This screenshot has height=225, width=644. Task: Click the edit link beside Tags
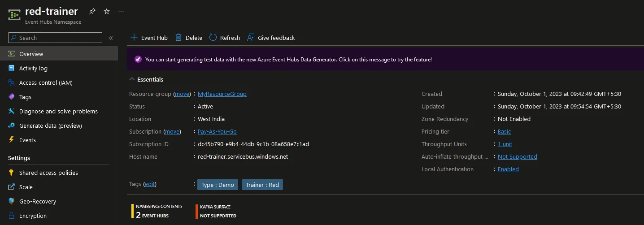pos(150,184)
